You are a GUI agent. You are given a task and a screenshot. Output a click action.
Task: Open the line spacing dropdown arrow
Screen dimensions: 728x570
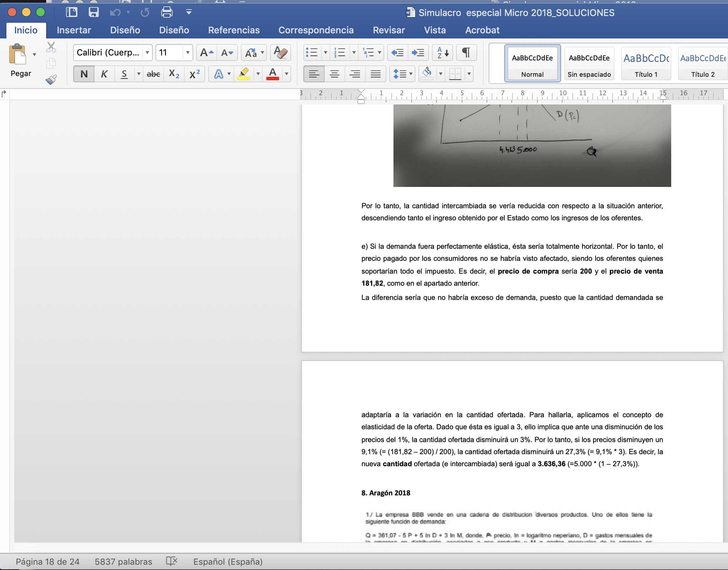(411, 74)
